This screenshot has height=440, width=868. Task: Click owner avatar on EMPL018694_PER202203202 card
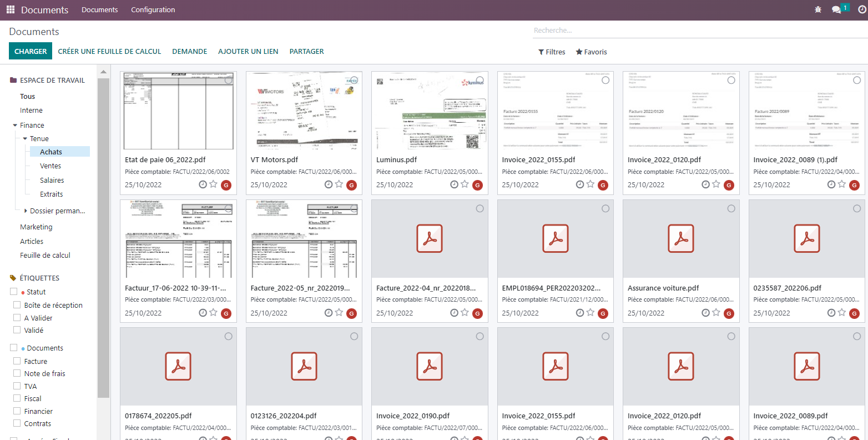click(x=603, y=313)
